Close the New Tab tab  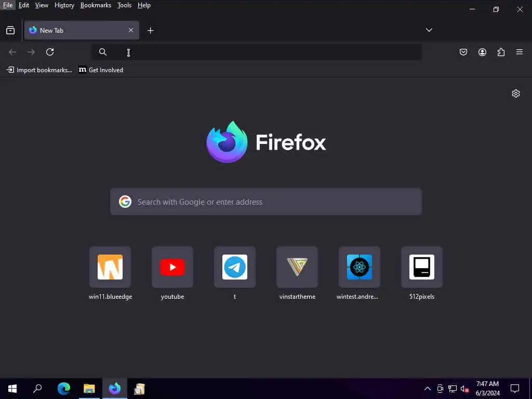[x=131, y=30]
